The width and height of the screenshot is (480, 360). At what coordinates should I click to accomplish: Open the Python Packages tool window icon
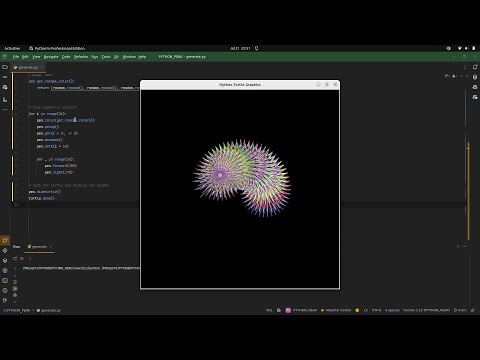[x=5, y=260]
